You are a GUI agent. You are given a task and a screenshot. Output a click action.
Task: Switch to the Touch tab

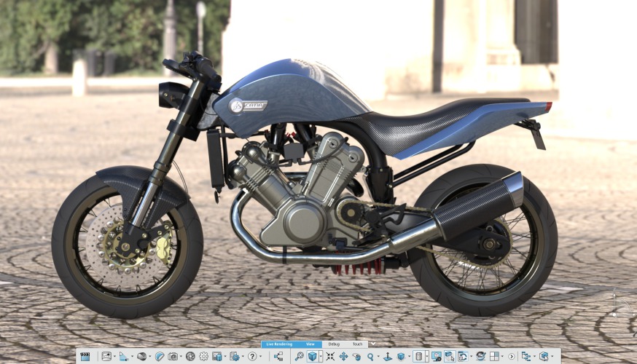(357, 344)
